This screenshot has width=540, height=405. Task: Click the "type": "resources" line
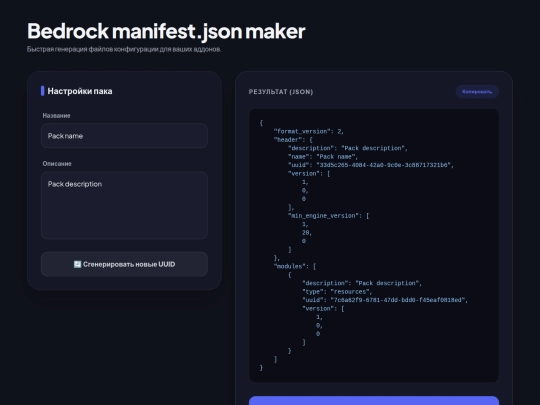(x=337, y=292)
